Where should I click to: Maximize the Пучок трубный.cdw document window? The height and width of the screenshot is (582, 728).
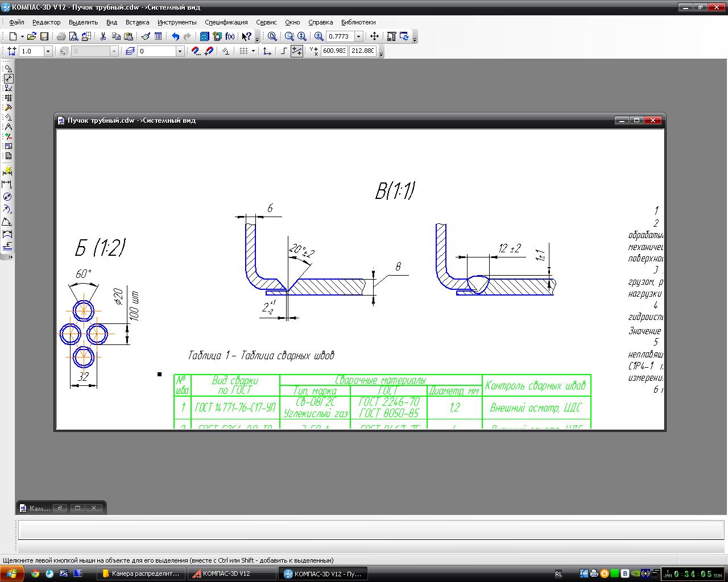(x=638, y=120)
